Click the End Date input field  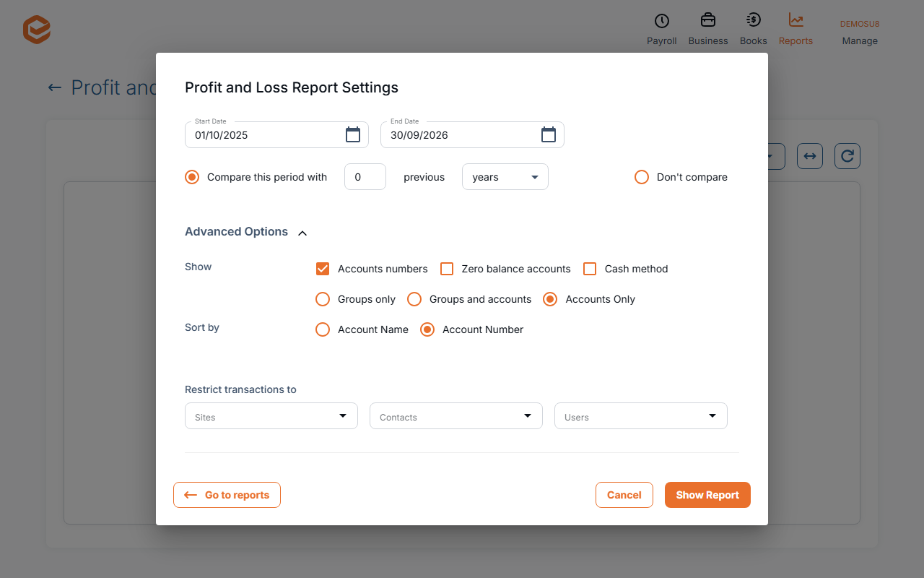tap(472, 135)
